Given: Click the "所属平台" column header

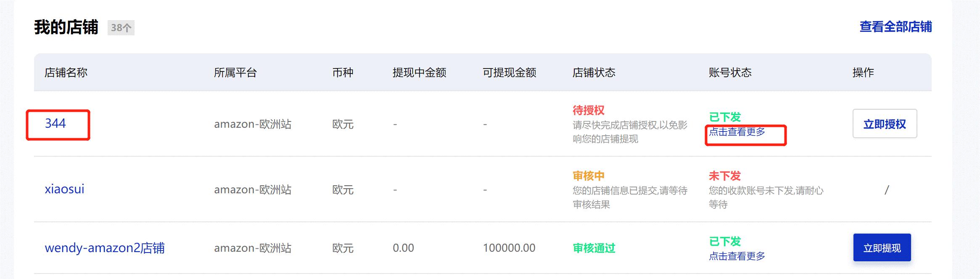Looking at the screenshot, I should click(235, 72).
